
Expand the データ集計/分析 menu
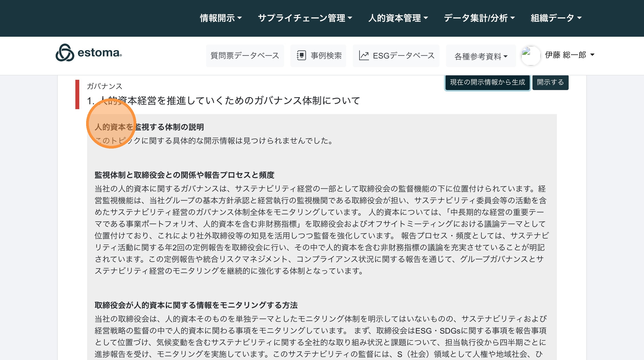point(479,18)
